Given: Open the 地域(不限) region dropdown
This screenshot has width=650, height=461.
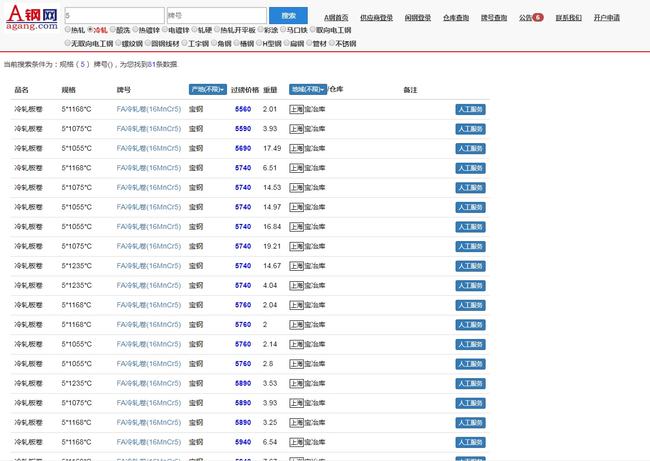Looking at the screenshot, I should pyautogui.click(x=308, y=90).
